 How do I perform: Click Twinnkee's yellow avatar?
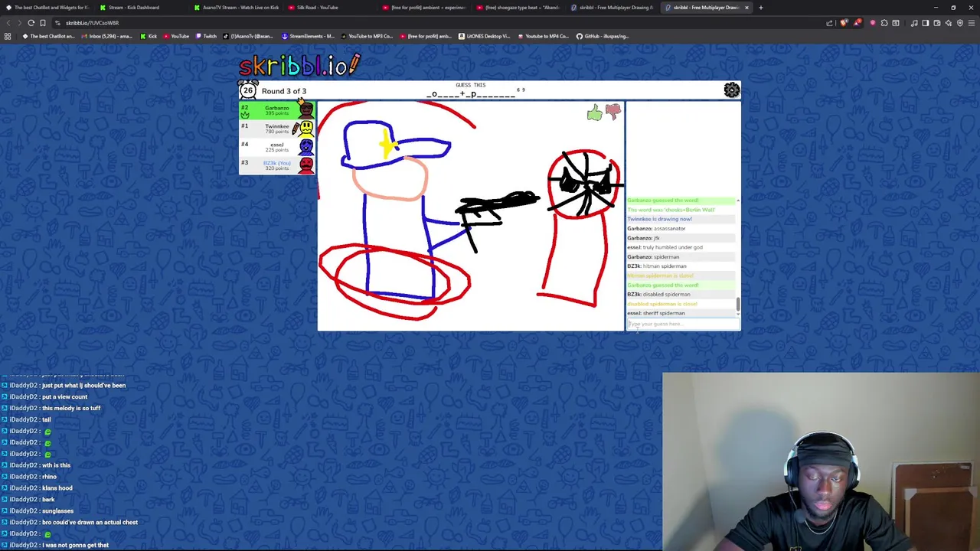pyautogui.click(x=306, y=128)
